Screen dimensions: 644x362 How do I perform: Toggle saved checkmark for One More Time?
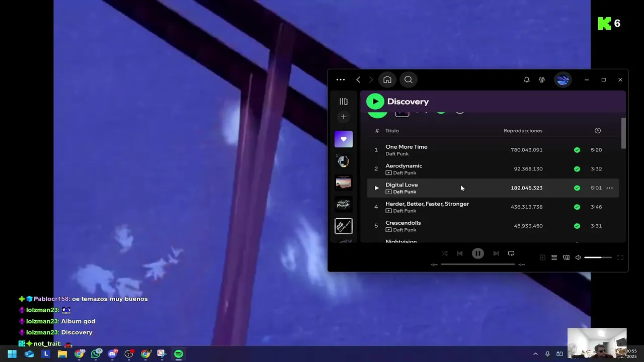tap(577, 150)
